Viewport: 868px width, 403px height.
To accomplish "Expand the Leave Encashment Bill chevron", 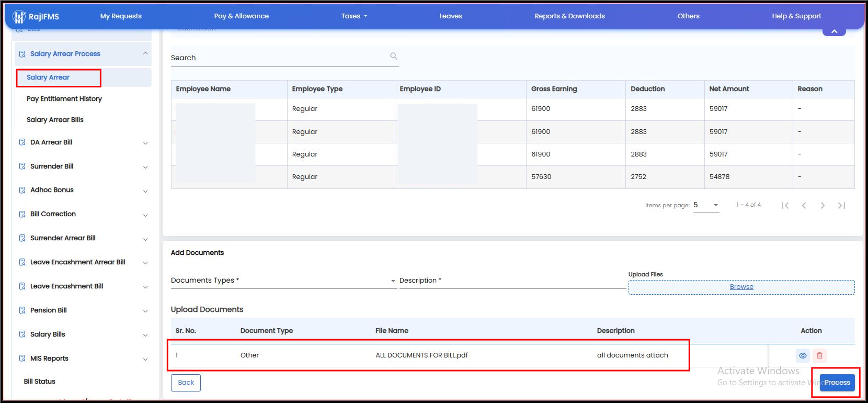I will pos(145,287).
